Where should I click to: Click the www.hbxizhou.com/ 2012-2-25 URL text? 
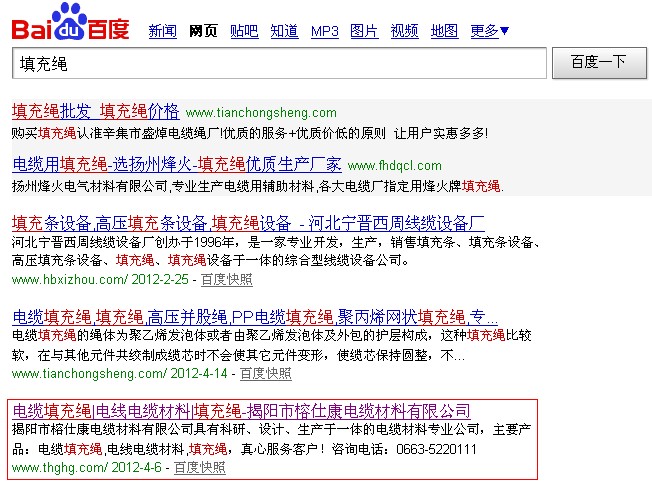(100, 279)
